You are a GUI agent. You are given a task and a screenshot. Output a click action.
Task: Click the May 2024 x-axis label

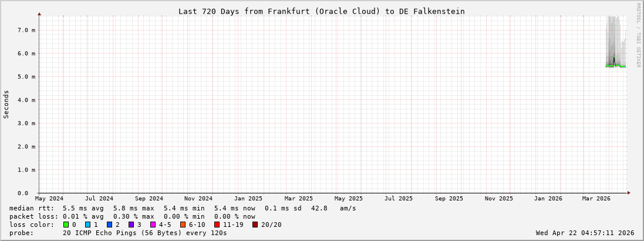pyautogui.click(x=49, y=199)
